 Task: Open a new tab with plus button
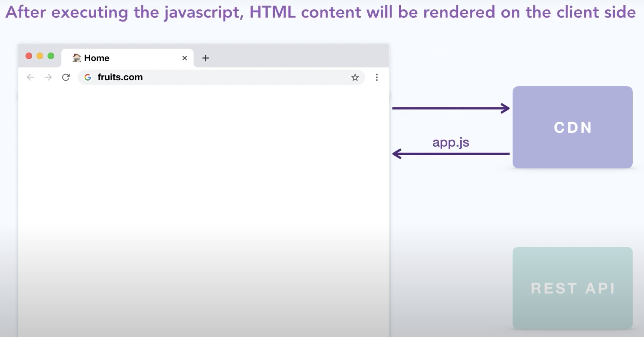point(206,58)
